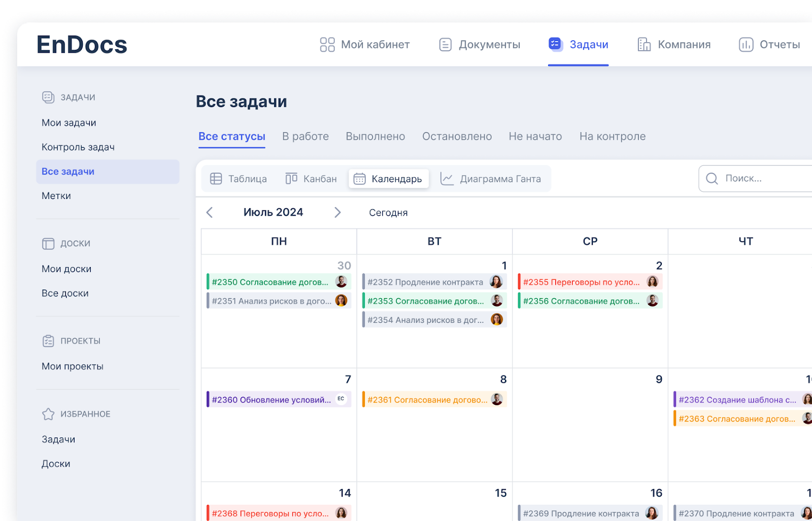The width and height of the screenshot is (812, 521).
Task: Open Все доски in the sidebar
Action: 65,294
